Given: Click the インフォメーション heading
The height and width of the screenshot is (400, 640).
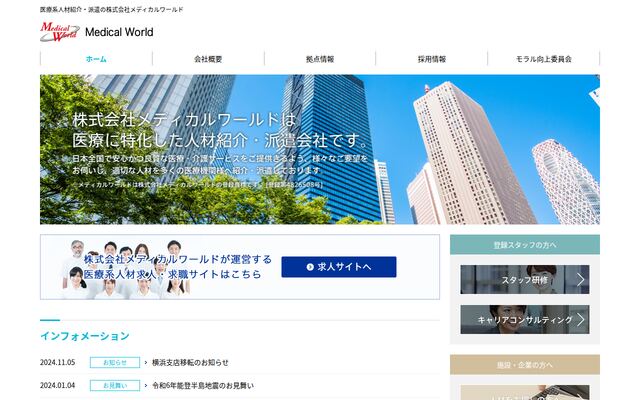Looking at the screenshot, I should 85,336.
